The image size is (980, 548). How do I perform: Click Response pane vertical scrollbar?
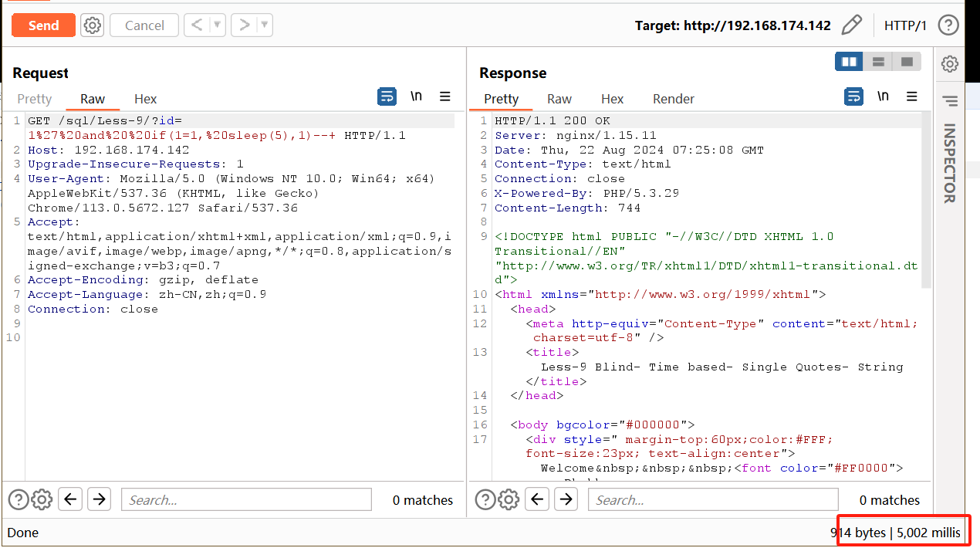click(x=927, y=201)
